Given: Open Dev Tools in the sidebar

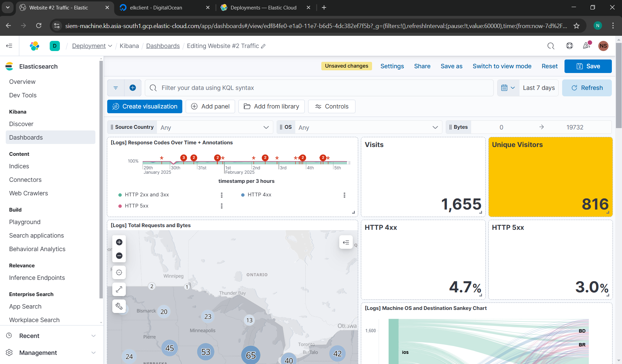Looking at the screenshot, I should click(23, 95).
